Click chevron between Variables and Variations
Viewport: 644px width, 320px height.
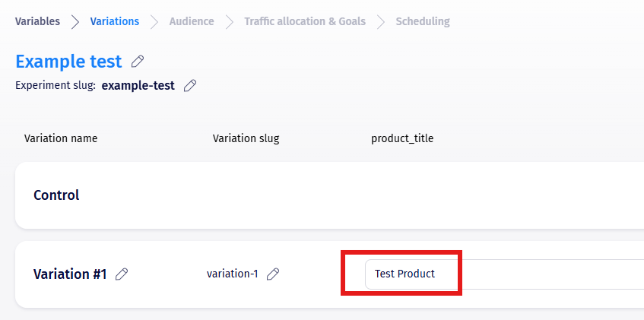pyautogui.click(x=75, y=21)
